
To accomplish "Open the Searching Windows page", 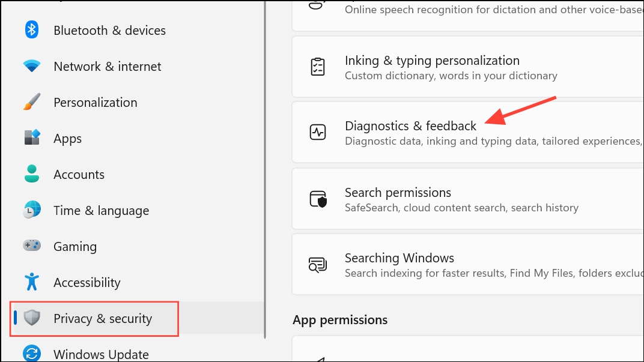I will (x=468, y=264).
